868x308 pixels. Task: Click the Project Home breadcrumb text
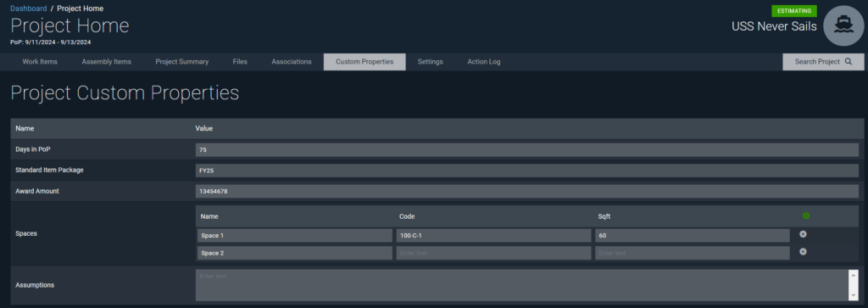pyautogui.click(x=81, y=8)
